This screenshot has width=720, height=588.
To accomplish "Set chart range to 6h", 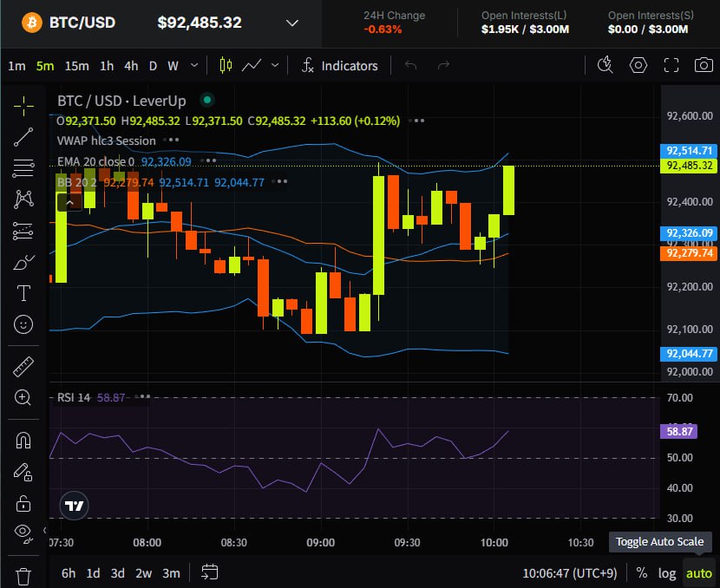I will pyautogui.click(x=69, y=573).
